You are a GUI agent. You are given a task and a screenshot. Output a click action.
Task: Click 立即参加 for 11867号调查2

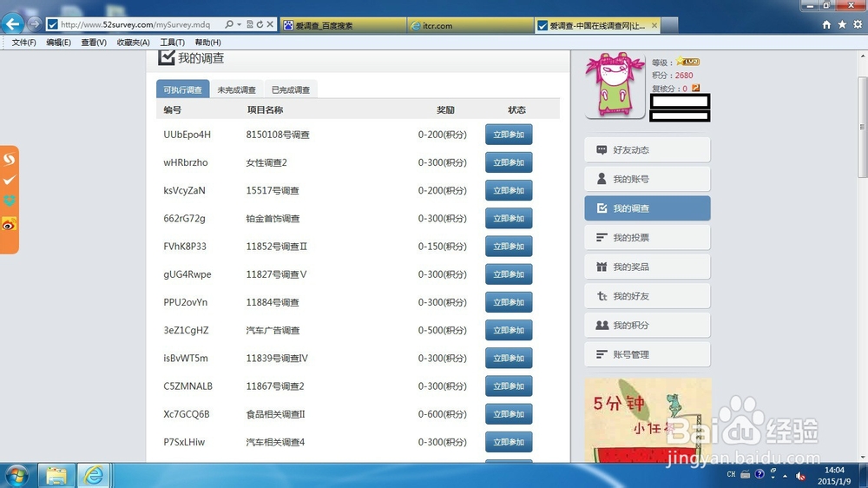pyautogui.click(x=509, y=386)
